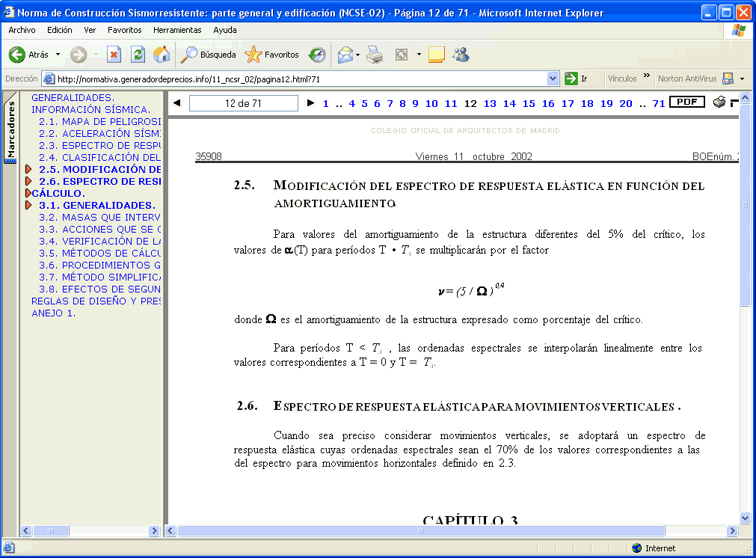Image resolution: width=756 pixels, height=558 pixels.
Task: Go to next page with right arrow
Action: coord(310,102)
